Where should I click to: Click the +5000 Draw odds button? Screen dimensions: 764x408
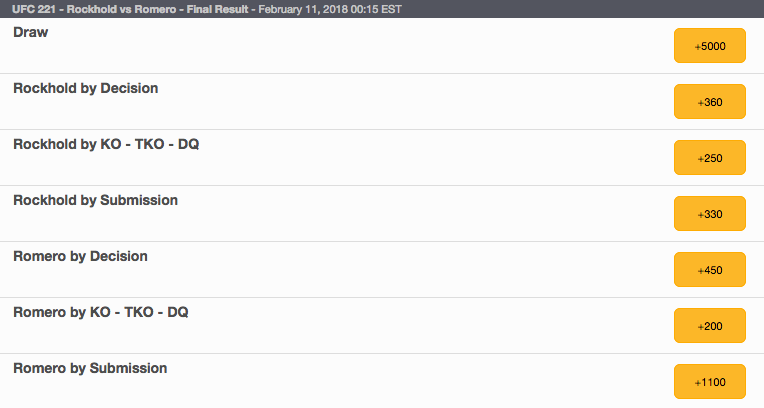click(x=709, y=46)
